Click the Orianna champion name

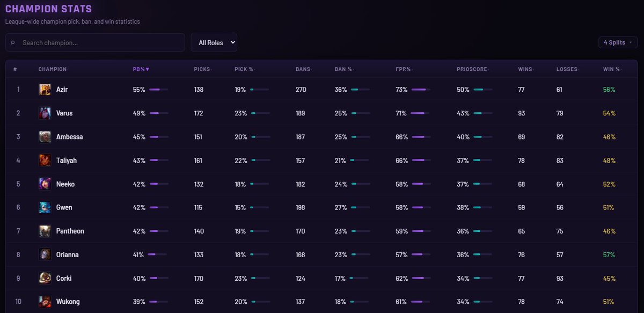(68, 254)
